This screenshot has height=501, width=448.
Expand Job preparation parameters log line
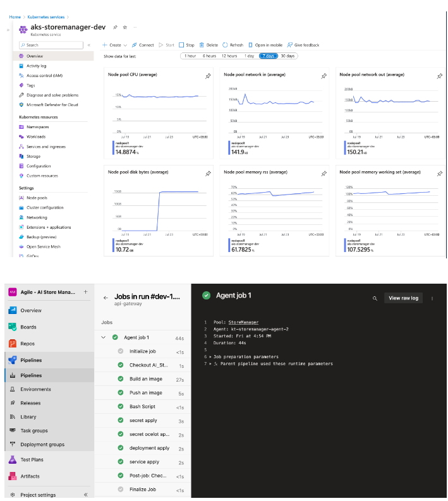[x=210, y=356]
